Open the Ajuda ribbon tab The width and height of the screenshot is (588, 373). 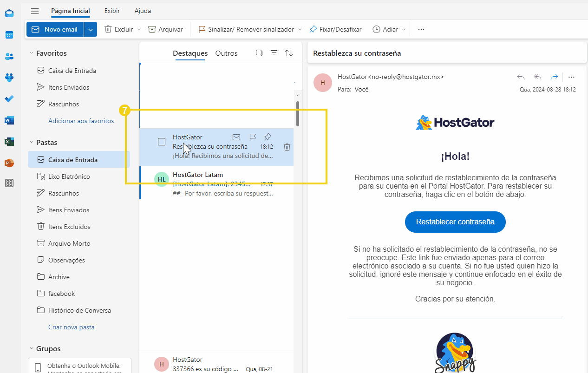coord(143,11)
